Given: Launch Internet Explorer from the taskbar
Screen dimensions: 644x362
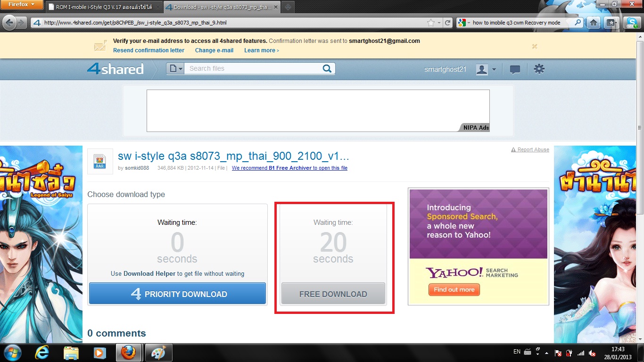Looking at the screenshot, I should [42, 353].
